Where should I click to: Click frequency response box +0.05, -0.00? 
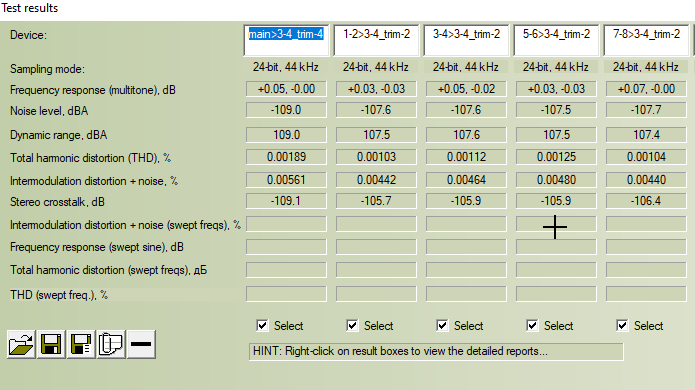286,89
